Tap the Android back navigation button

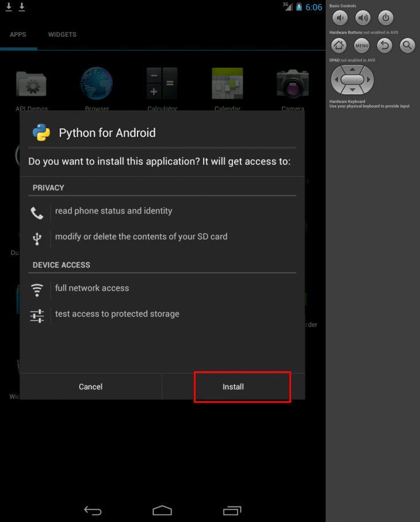pos(93,510)
